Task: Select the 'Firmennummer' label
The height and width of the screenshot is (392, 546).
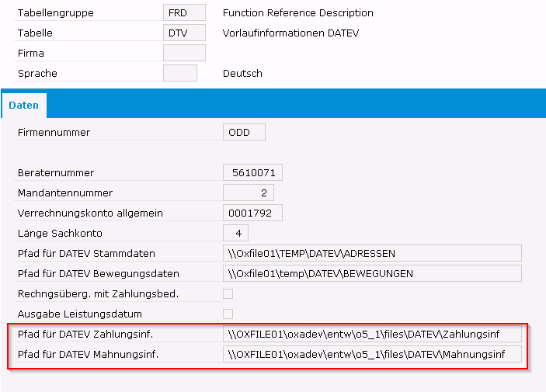Action: point(54,132)
